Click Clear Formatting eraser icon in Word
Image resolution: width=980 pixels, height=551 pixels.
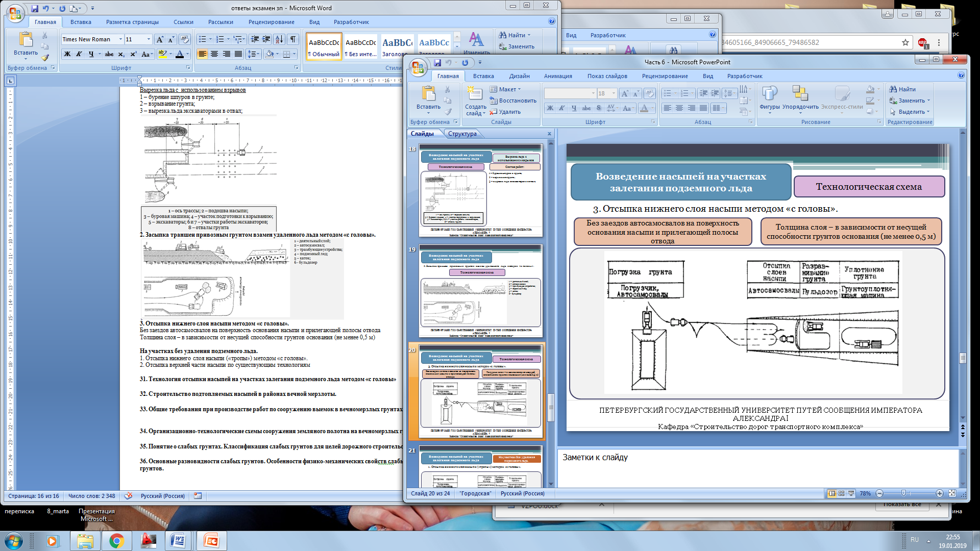(x=185, y=39)
